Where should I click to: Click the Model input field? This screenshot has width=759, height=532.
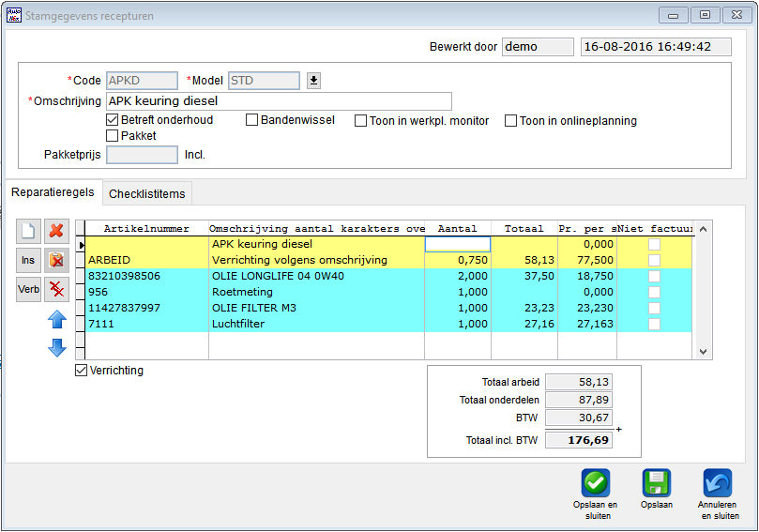[x=264, y=81]
